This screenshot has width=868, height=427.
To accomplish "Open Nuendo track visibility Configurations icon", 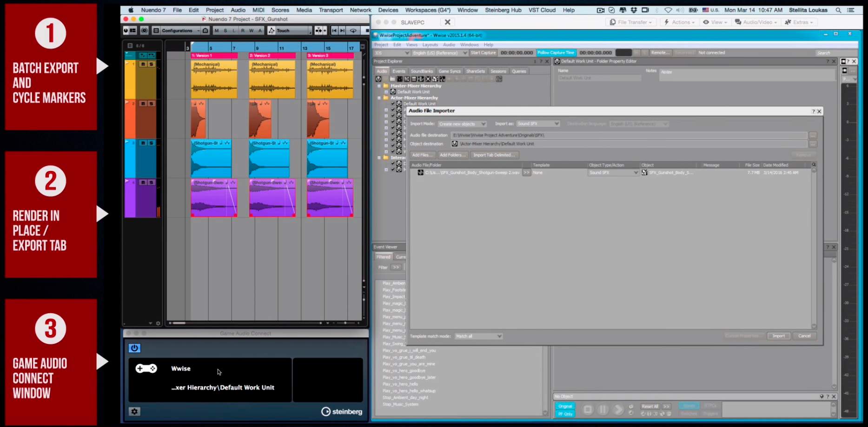I will [x=156, y=31].
